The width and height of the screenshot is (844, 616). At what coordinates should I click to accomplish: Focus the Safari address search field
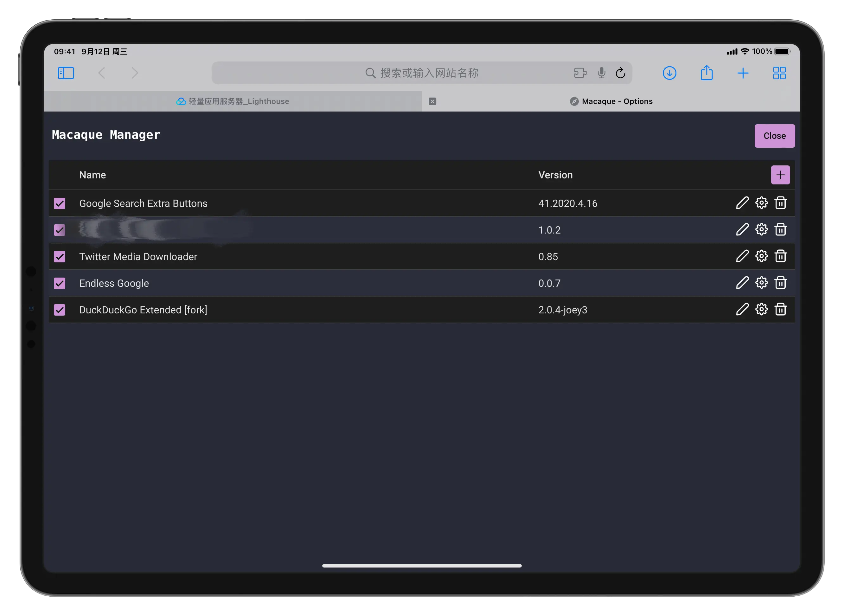tap(422, 73)
